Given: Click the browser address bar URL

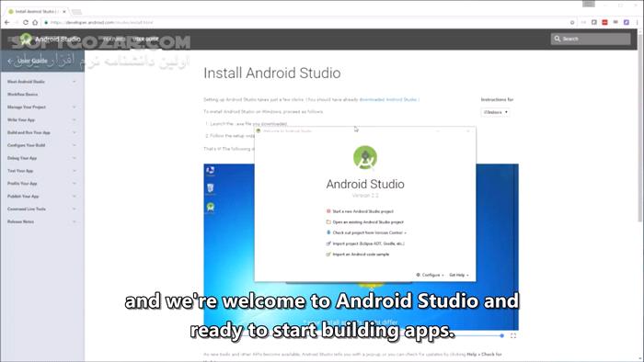Looking at the screenshot, I should (x=101, y=23).
